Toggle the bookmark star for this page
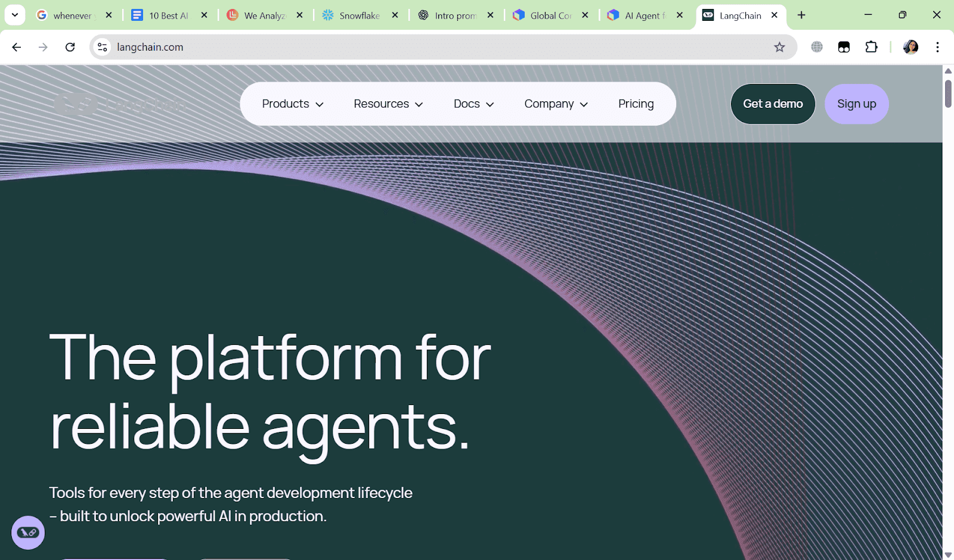954x560 pixels. tap(779, 47)
